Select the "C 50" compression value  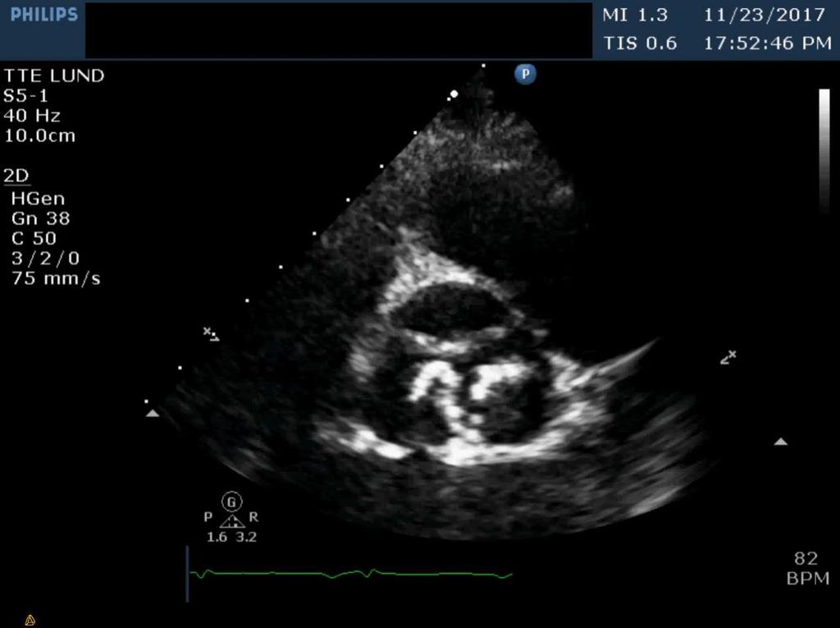[x=34, y=239]
